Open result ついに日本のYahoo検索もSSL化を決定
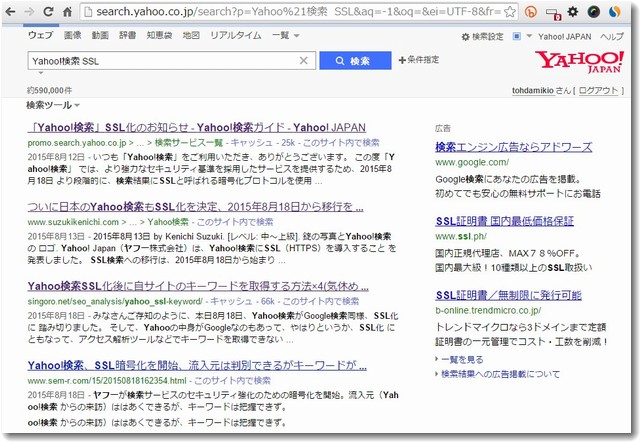 click(196, 207)
